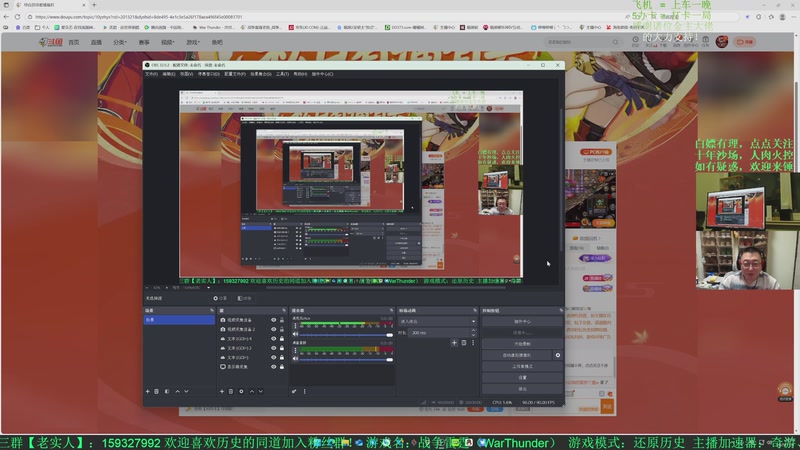Hide the 视频采集设备 source

point(273,320)
